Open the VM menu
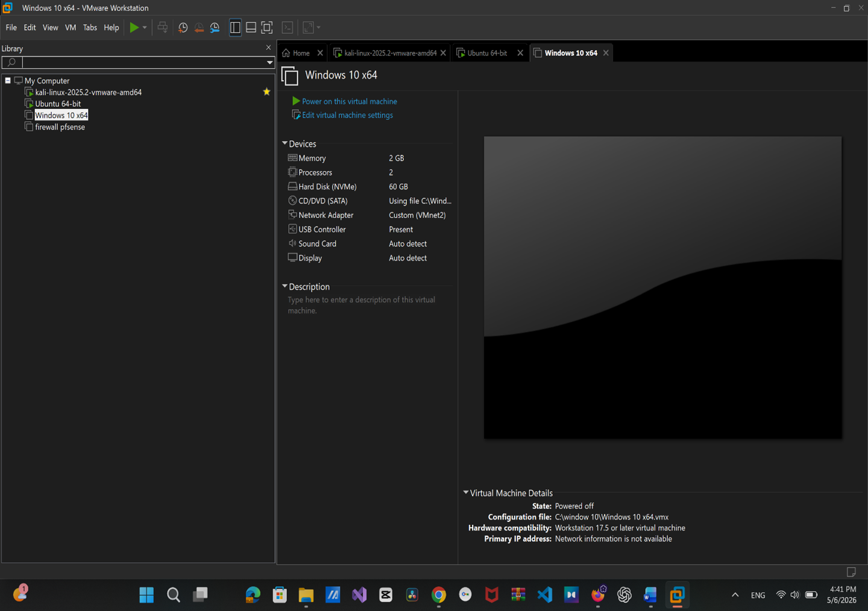Image resolution: width=868 pixels, height=611 pixels. pos(71,28)
